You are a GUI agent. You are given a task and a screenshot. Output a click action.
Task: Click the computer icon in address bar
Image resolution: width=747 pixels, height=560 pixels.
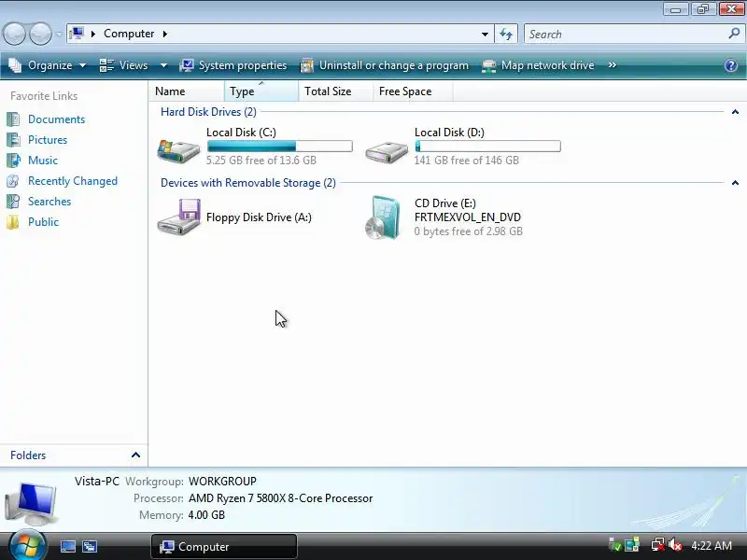[x=77, y=34]
